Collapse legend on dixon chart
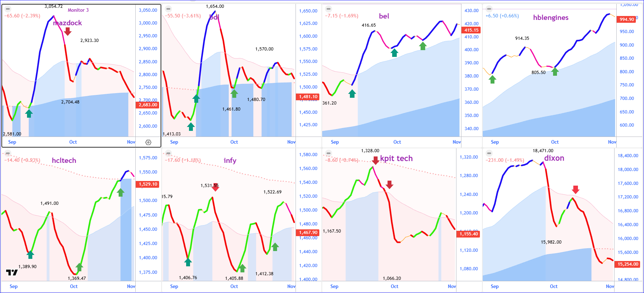 pyautogui.click(x=489, y=153)
